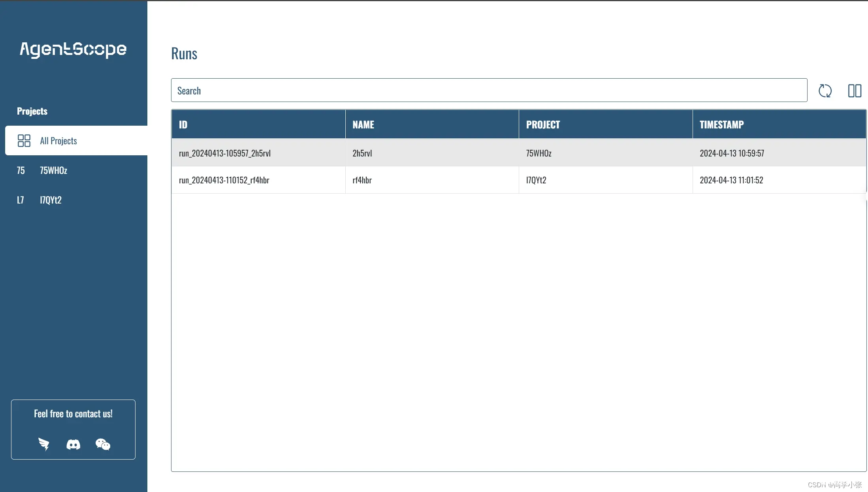Click the refresh/reload icon

(x=825, y=90)
